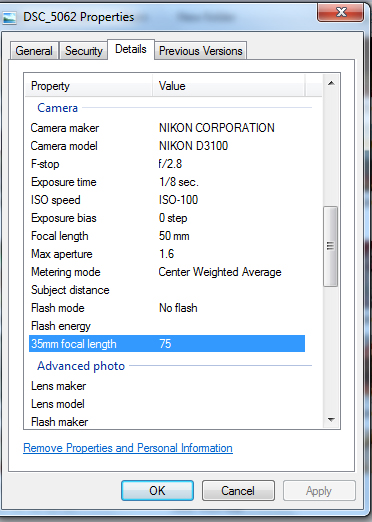Close the Properties dialog with the X button
This screenshot has height=522, width=372.
tap(340, 12)
